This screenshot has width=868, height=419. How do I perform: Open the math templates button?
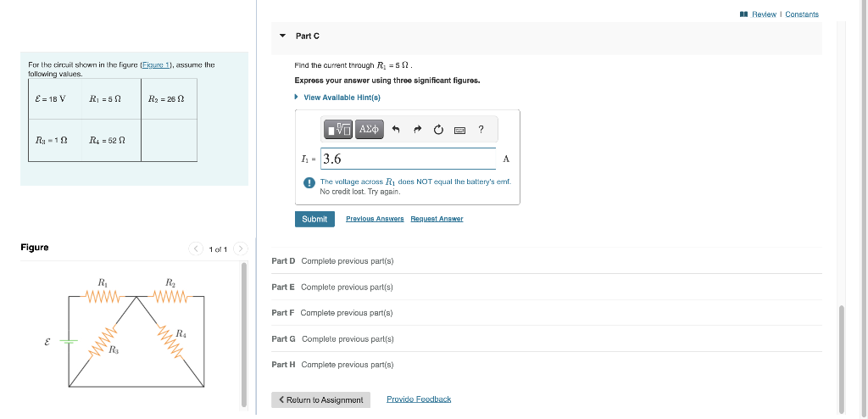338,130
